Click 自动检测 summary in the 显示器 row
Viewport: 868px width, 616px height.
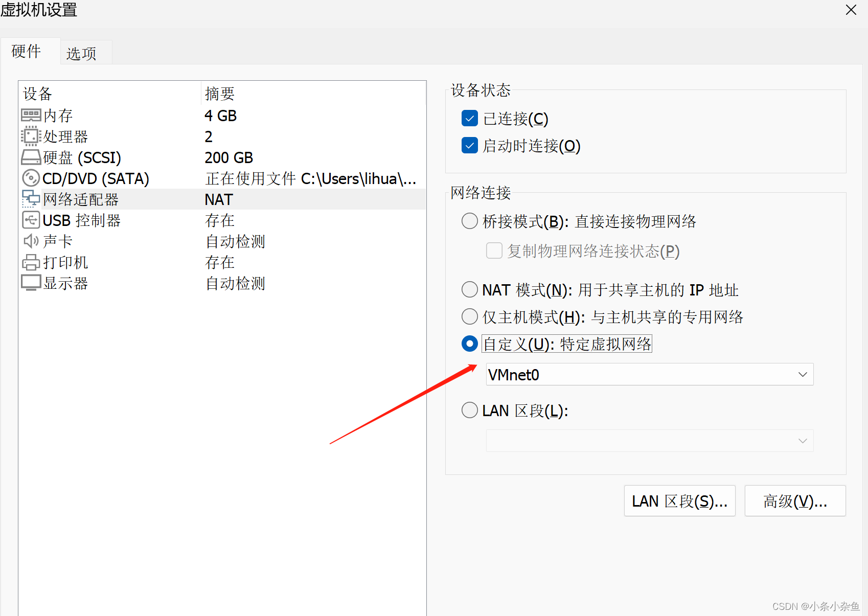[235, 283]
